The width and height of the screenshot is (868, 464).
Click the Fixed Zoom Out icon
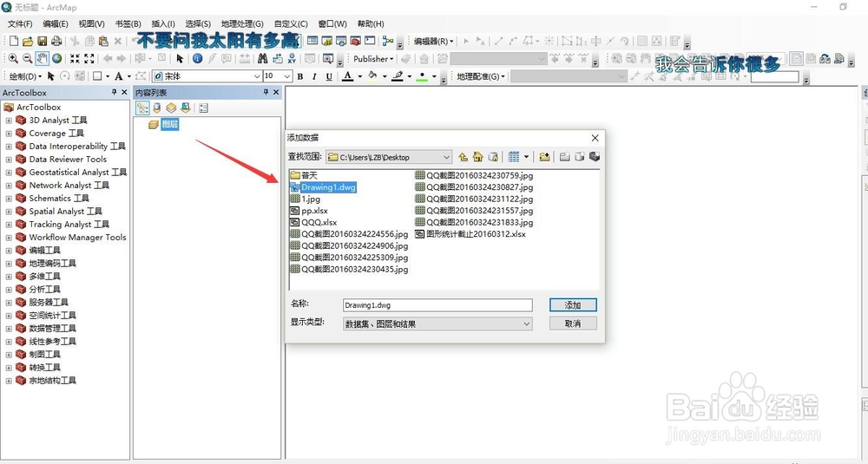click(89, 59)
